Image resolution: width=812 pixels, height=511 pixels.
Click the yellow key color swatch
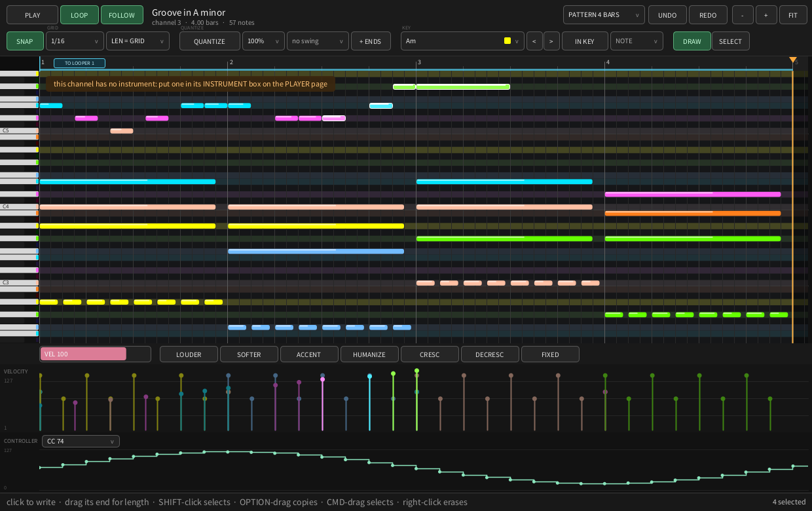click(x=507, y=41)
